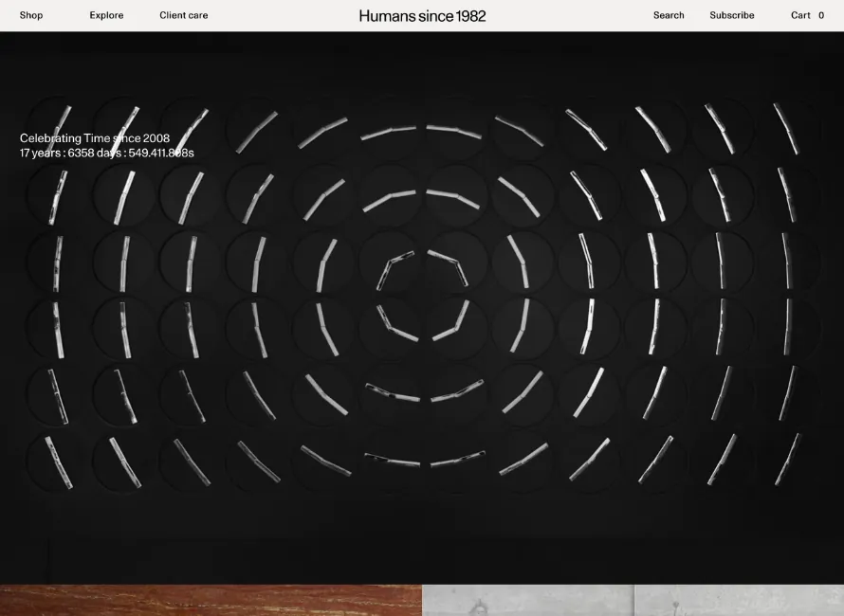Click the top-right corner clock in the grid
The width and height of the screenshot is (844, 616).
click(x=786, y=129)
